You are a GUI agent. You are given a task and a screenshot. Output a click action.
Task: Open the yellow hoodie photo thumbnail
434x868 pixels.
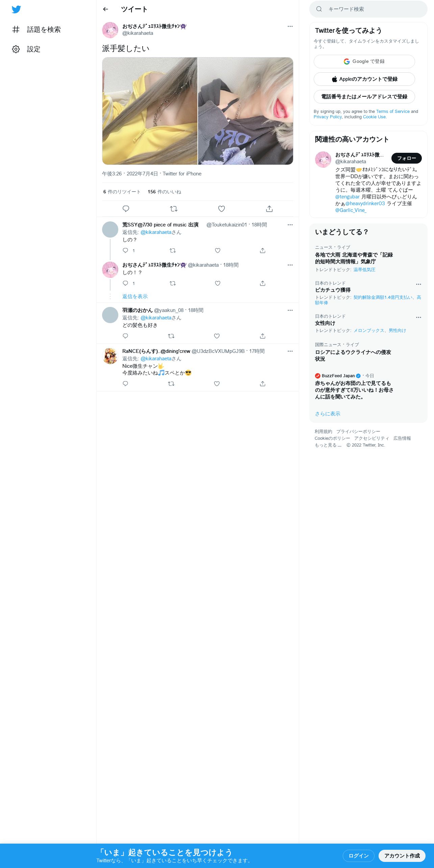[x=150, y=111]
